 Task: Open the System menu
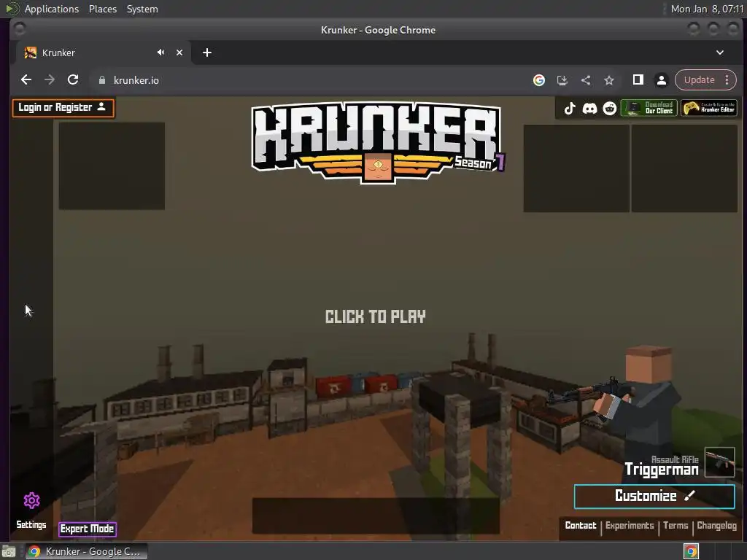(142, 9)
